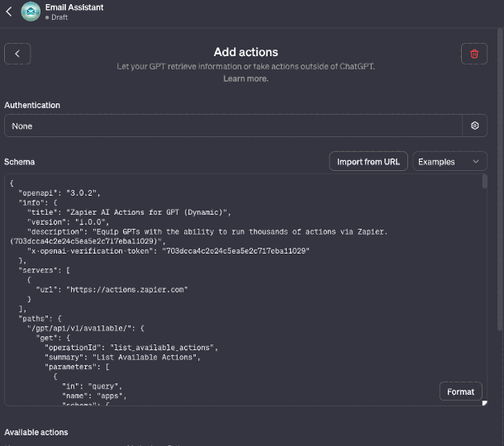Click the Schema label
This screenshot has width=504, height=446.
click(x=19, y=162)
